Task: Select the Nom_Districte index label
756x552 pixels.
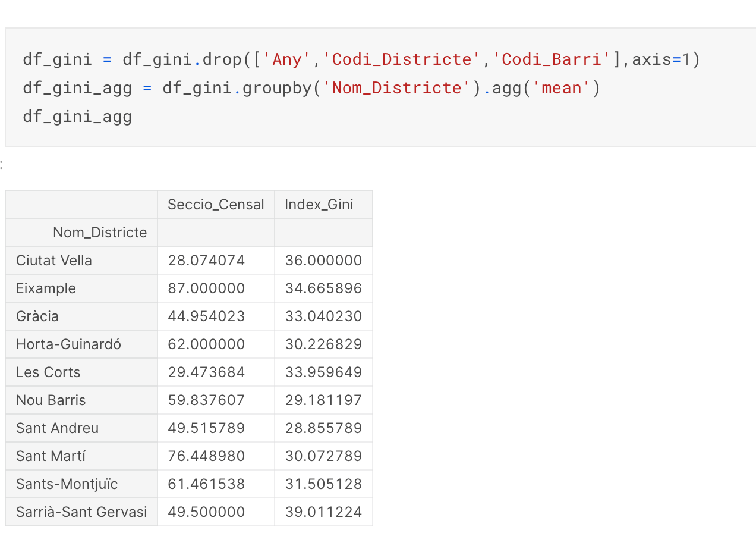Action: pyautogui.click(x=100, y=233)
